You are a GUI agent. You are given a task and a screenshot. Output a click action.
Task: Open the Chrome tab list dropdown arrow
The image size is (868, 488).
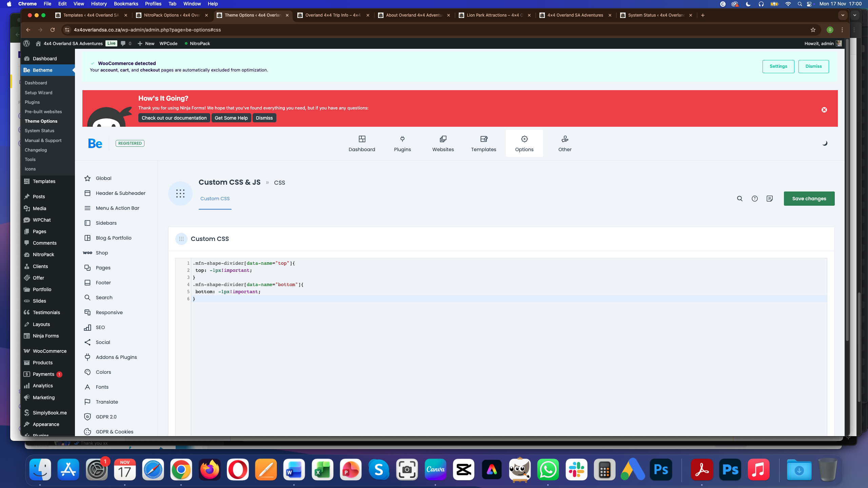tap(843, 15)
